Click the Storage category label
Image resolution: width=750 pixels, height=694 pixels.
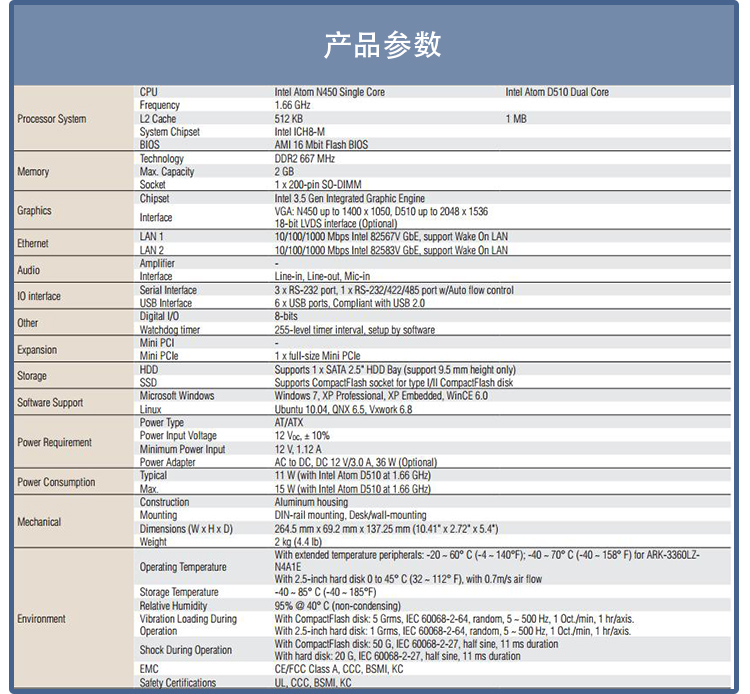(x=32, y=376)
